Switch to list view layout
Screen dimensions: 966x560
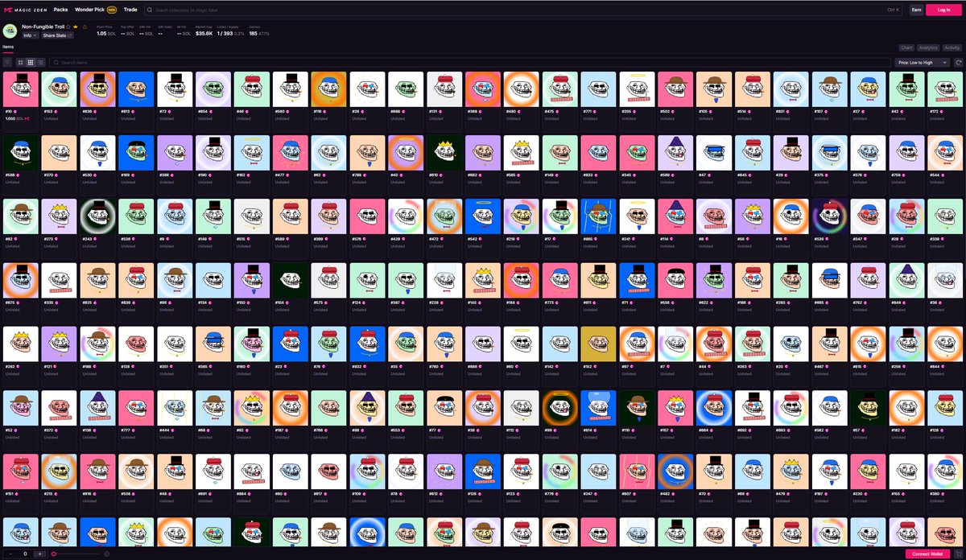(40, 62)
